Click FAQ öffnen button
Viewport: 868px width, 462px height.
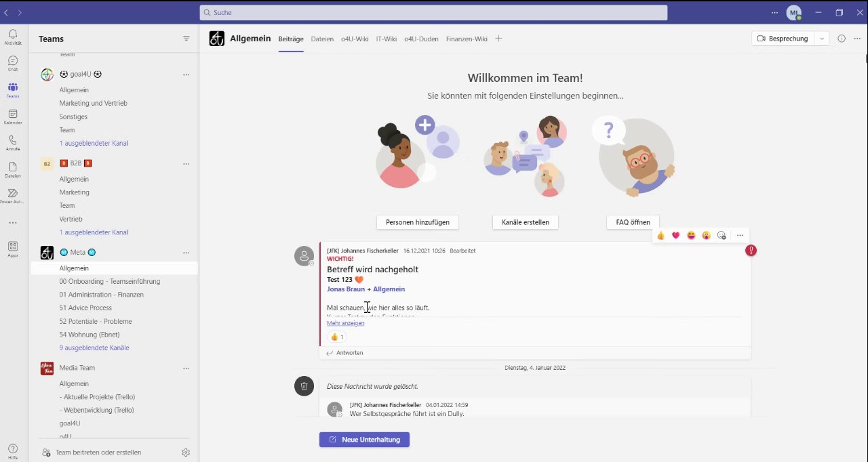(633, 222)
